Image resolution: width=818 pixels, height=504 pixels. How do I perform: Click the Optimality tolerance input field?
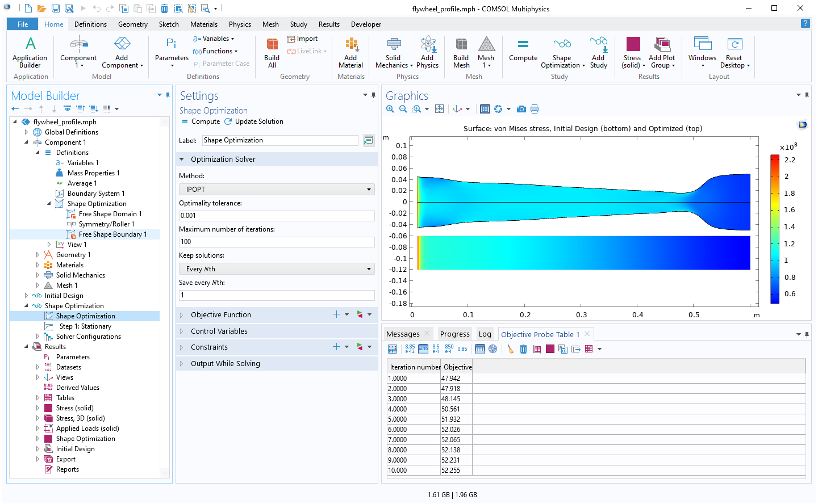(276, 216)
